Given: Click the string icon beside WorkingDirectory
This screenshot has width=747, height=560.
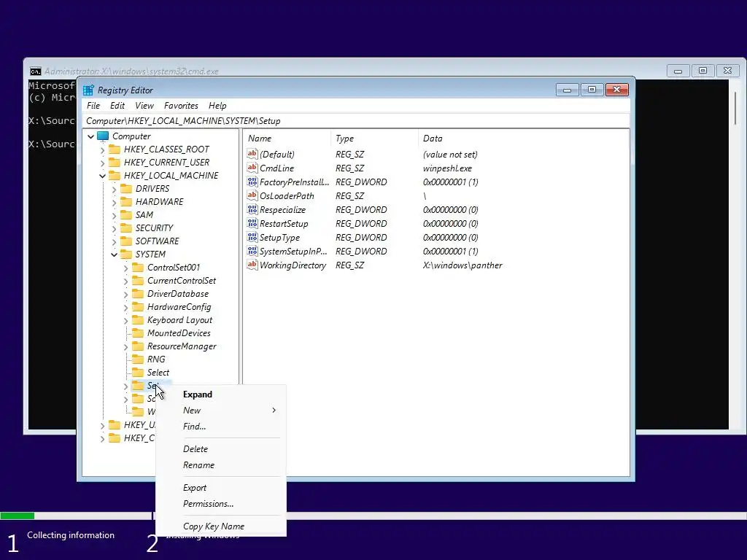Looking at the screenshot, I should click(252, 265).
